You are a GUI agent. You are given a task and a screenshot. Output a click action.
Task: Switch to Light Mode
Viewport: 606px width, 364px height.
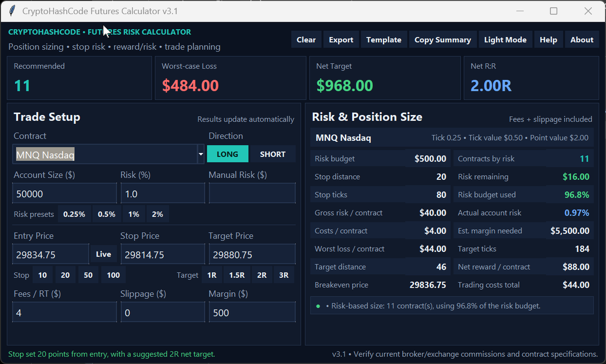(x=505, y=40)
